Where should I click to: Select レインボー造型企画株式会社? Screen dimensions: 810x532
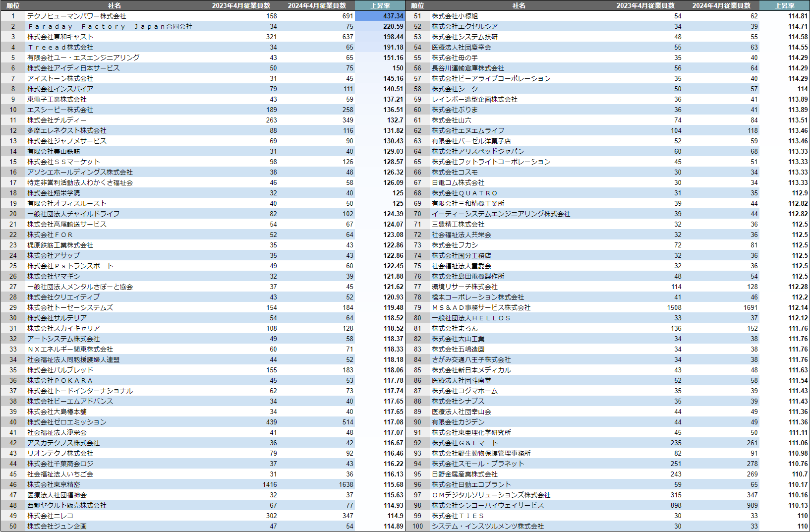tap(474, 99)
